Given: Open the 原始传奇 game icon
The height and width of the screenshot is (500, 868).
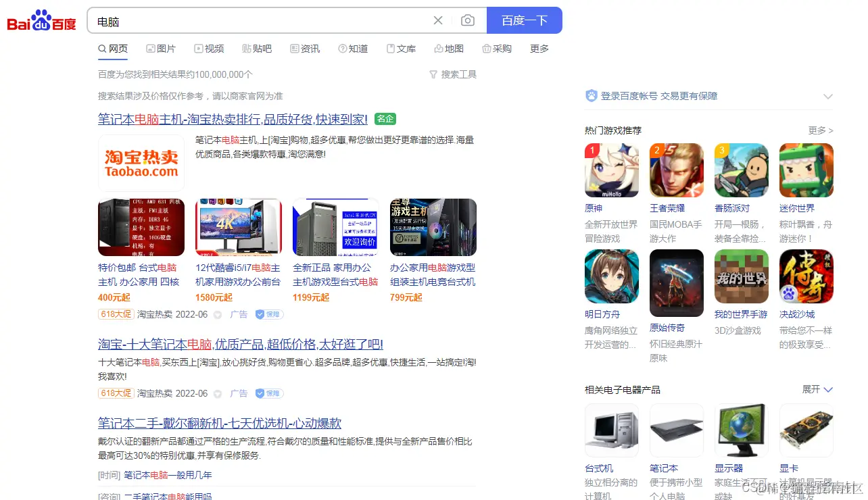Looking at the screenshot, I should (677, 283).
